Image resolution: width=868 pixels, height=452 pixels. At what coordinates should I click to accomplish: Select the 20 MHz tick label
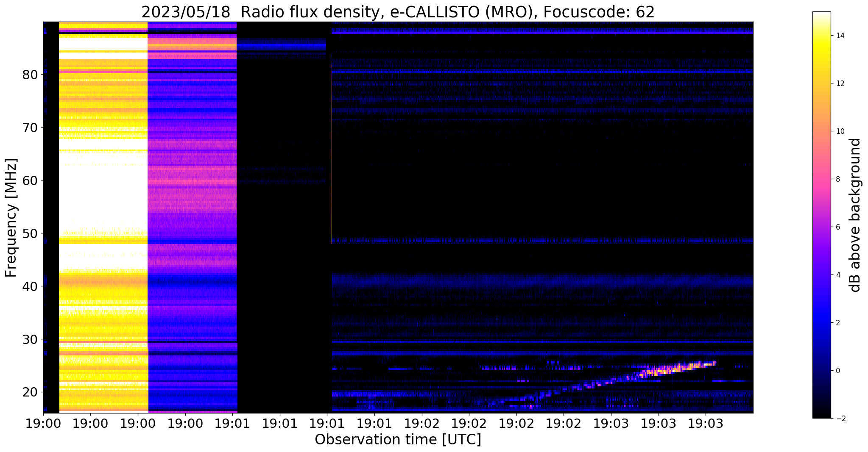point(29,392)
